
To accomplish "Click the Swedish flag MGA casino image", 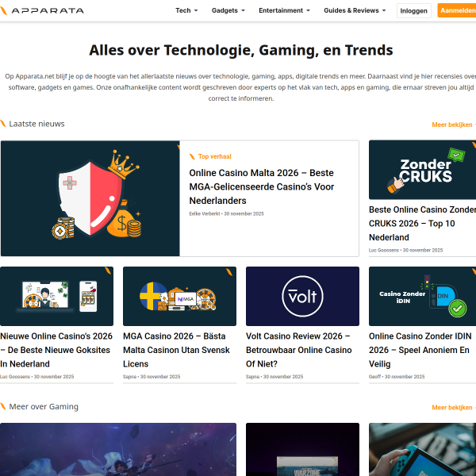I will (179, 296).
